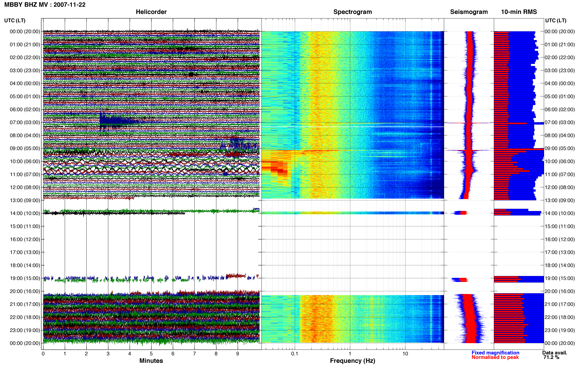588x368 pixels.
Task: Select the 10-min RMS panel title
Action: [519, 12]
